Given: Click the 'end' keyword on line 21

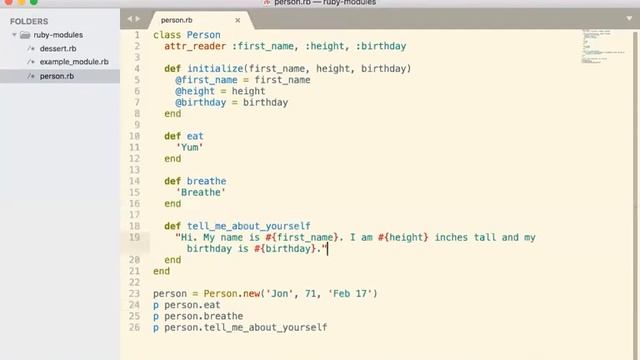Looking at the screenshot, I should point(162,271).
